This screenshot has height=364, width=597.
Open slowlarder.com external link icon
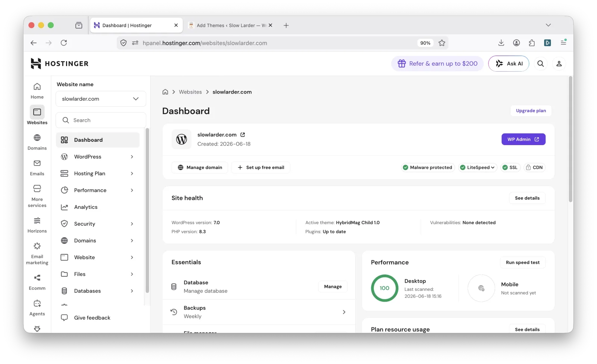coord(243,135)
